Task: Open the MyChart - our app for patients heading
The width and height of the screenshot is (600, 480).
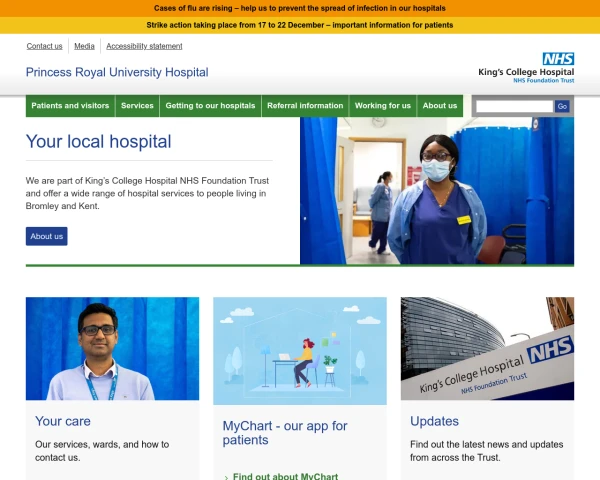Action: coord(285,433)
